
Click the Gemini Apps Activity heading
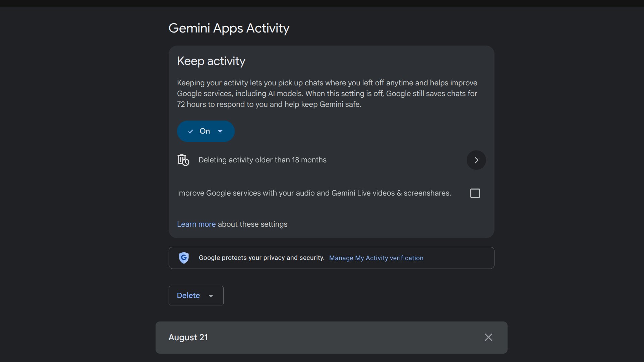coord(229,28)
